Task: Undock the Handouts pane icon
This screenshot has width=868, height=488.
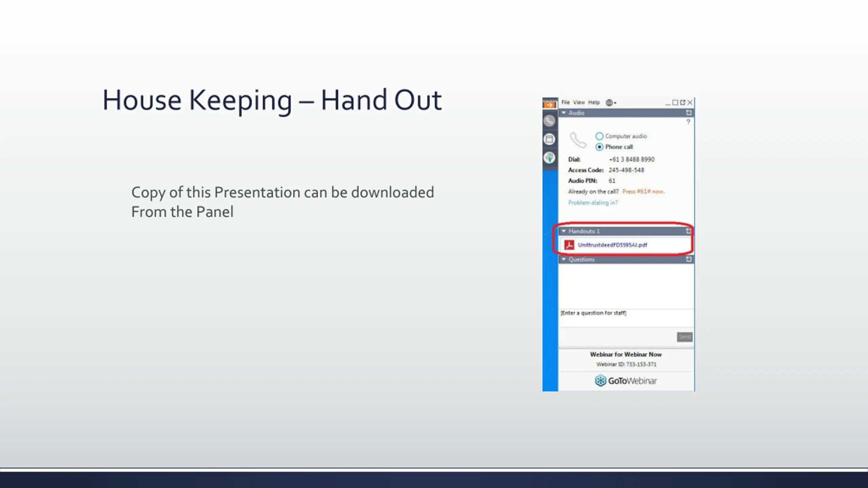Action: coord(688,231)
